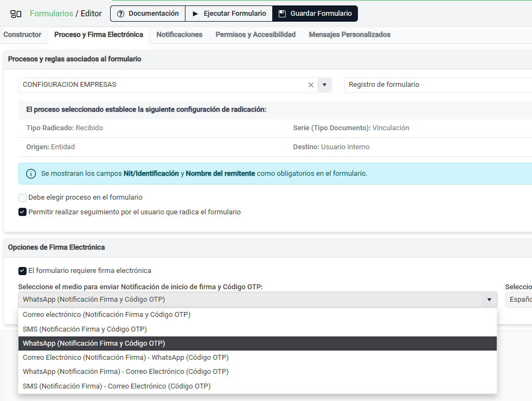Image resolution: width=532 pixels, height=401 pixels.
Task: Switch to the Constructor tab
Action: 22,35
